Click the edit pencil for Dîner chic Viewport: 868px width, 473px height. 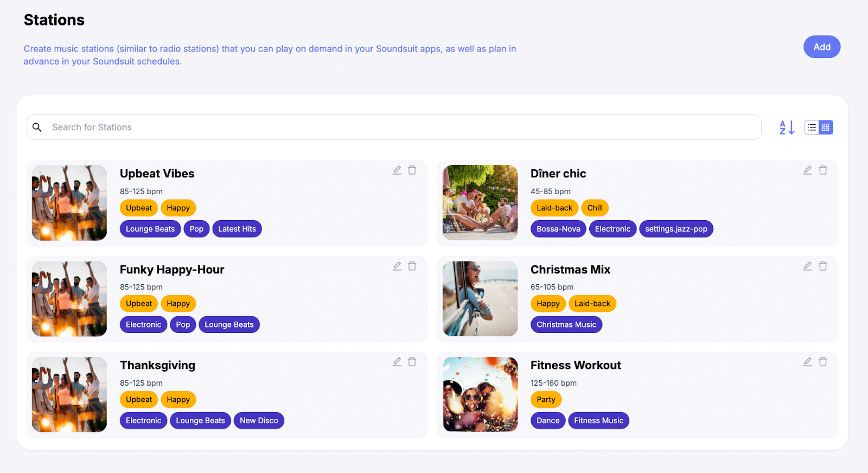(x=808, y=170)
